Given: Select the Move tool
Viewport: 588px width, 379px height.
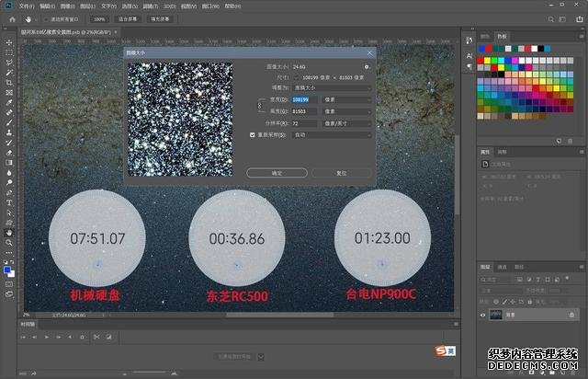Looking at the screenshot, I should click(9, 42).
